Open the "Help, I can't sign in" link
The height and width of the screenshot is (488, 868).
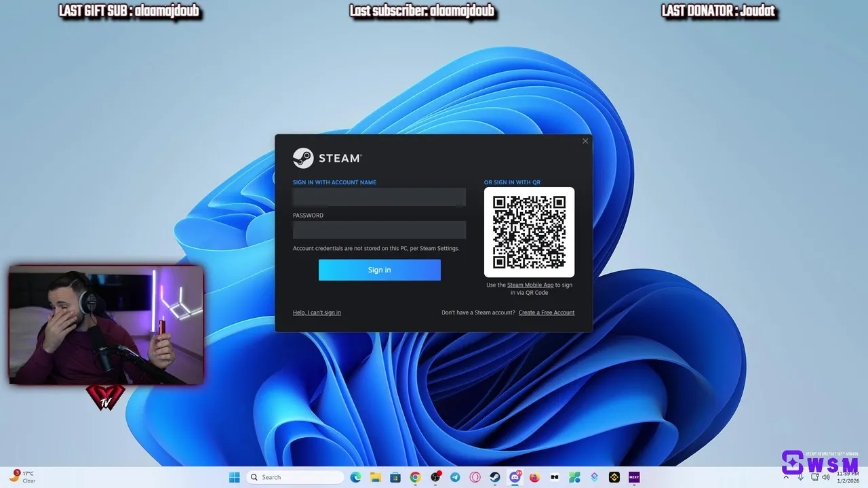point(317,312)
